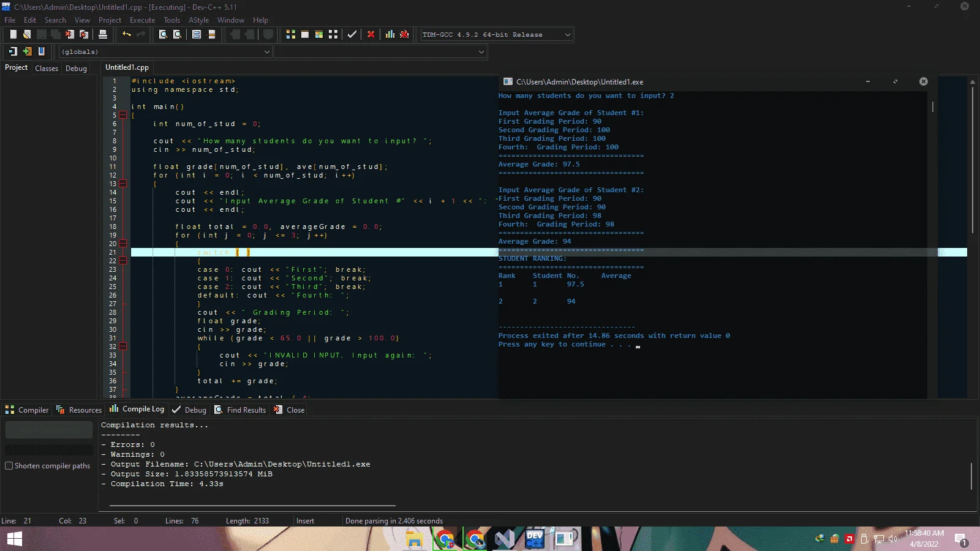Open the Search menu
Screen dimensions: 980x551
(x=55, y=20)
